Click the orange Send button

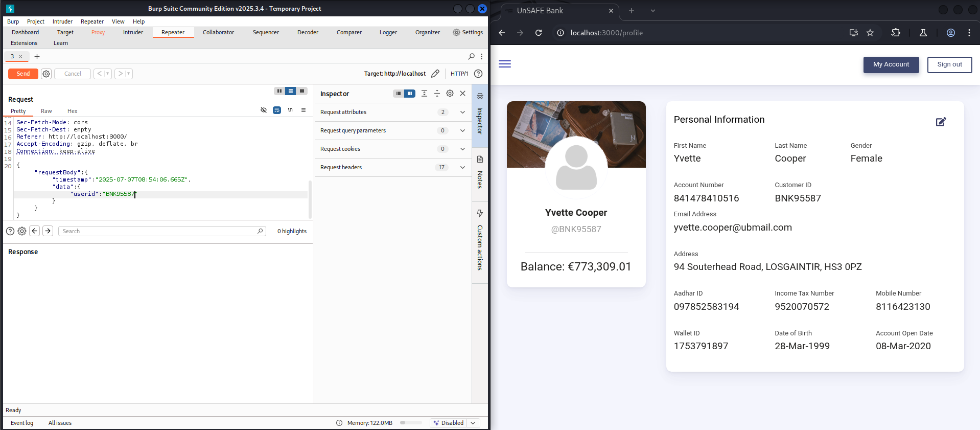[23, 74]
